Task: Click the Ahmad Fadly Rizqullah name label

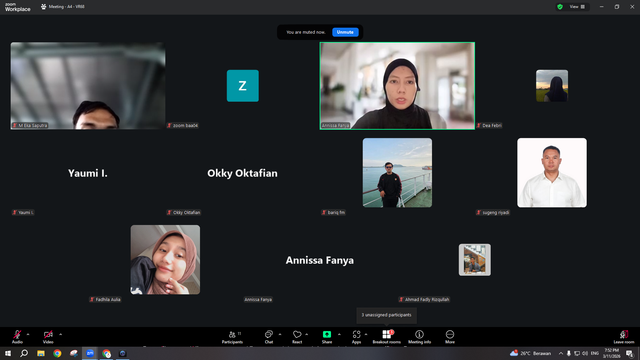Action: click(x=424, y=299)
